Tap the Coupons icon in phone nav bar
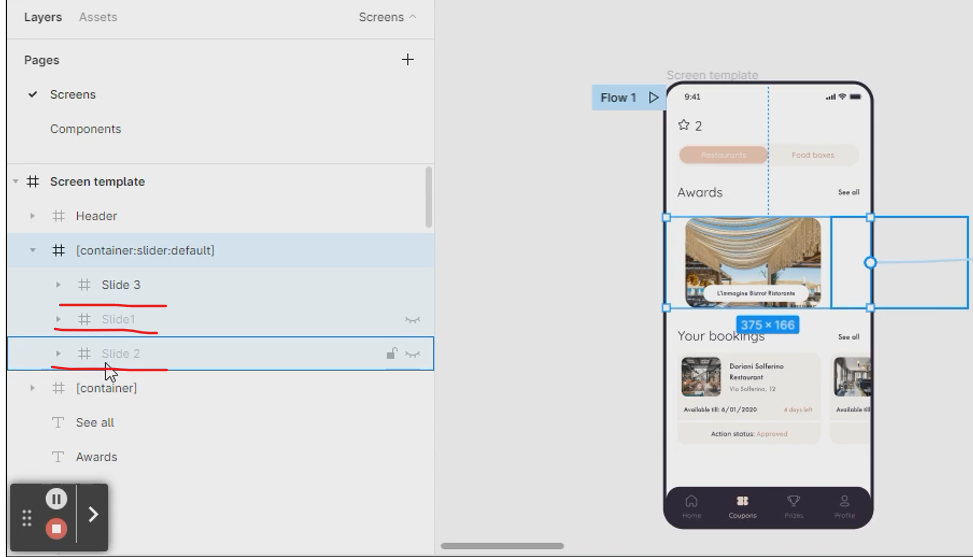The height and width of the screenshot is (557, 973). [742, 501]
